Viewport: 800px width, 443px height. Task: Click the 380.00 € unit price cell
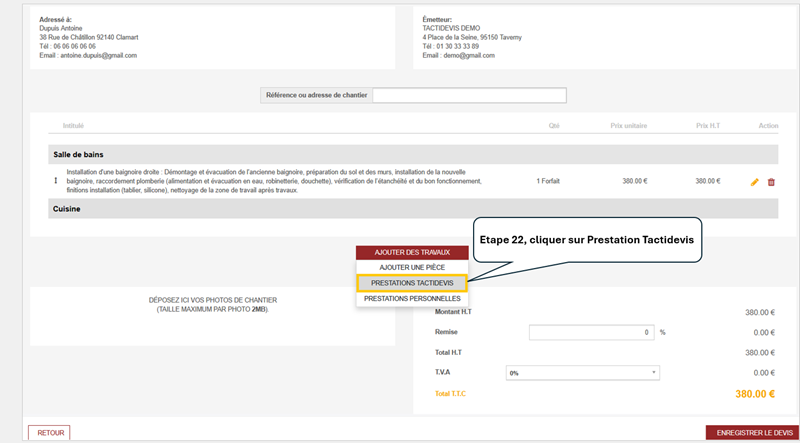[x=635, y=181]
